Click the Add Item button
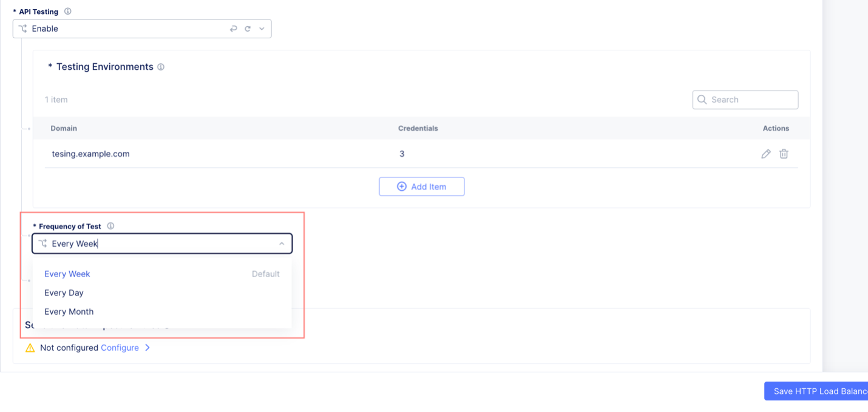This screenshot has width=868, height=412. click(421, 186)
